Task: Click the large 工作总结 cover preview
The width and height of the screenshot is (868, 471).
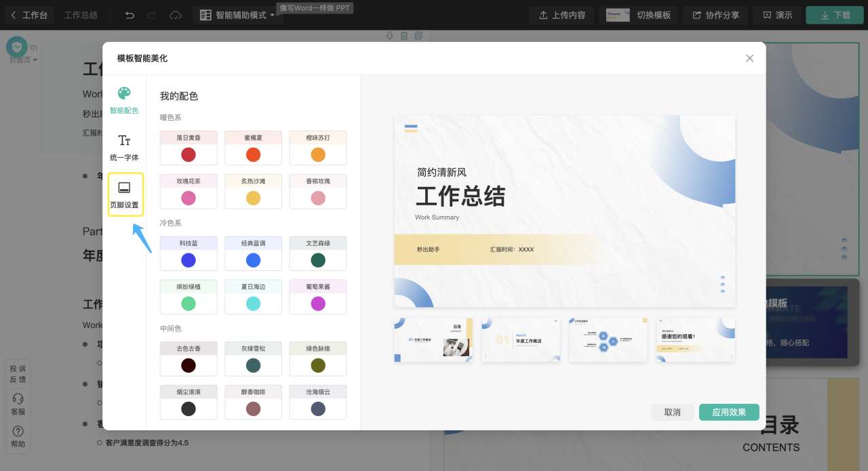Action: click(x=565, y=211)
